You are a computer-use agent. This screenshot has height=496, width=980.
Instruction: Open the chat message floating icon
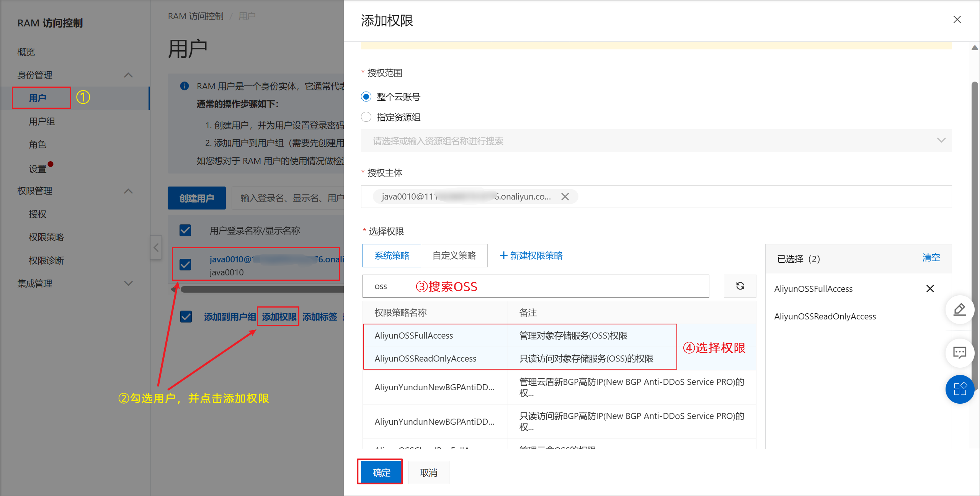[960, 352]
